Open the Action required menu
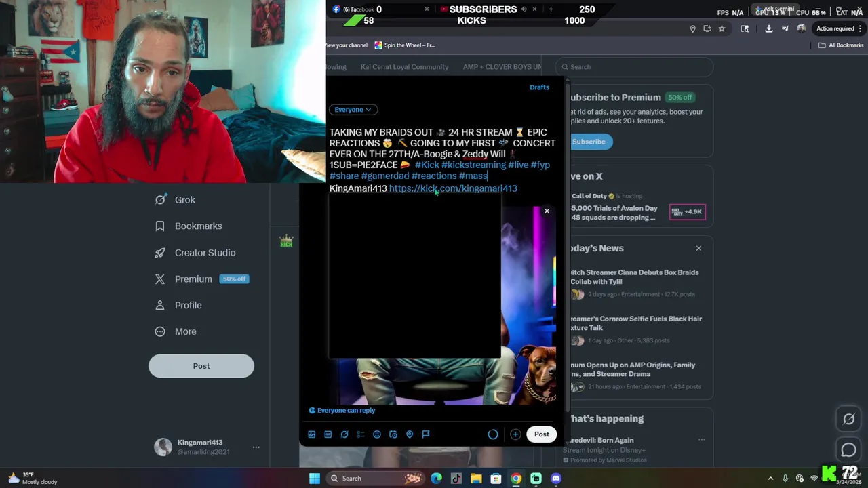The width and height of the screenshot is (868, 488). (x=839, y=28)
